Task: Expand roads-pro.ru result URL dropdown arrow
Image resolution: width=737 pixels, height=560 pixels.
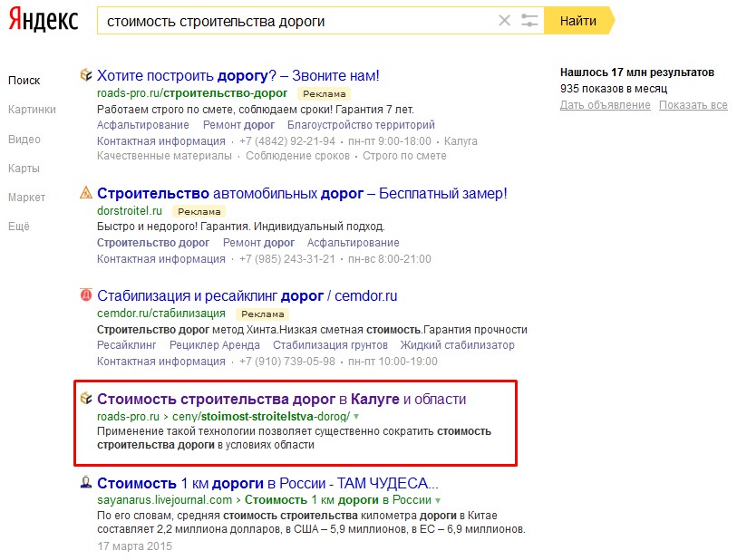Action: tap(356, 417)
